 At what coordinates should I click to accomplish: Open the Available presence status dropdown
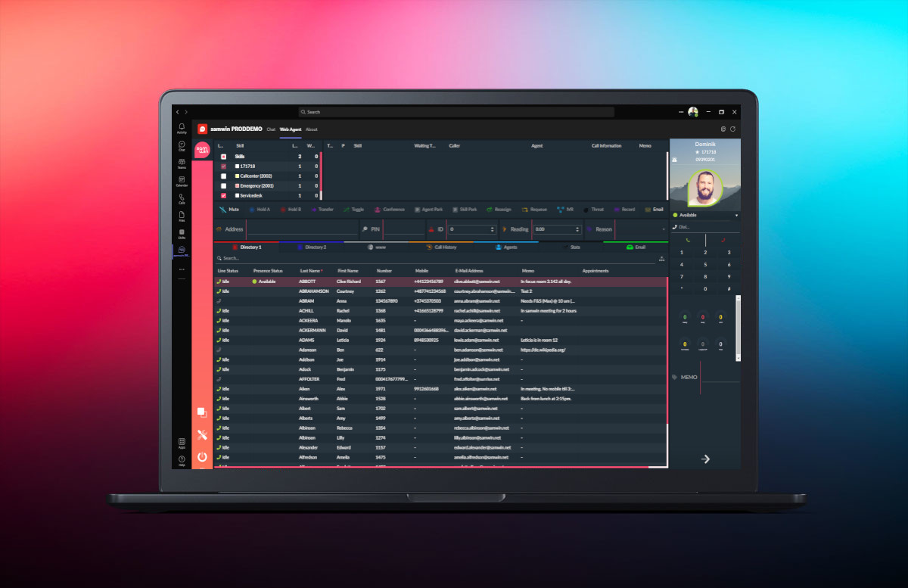tap(735, 215)
